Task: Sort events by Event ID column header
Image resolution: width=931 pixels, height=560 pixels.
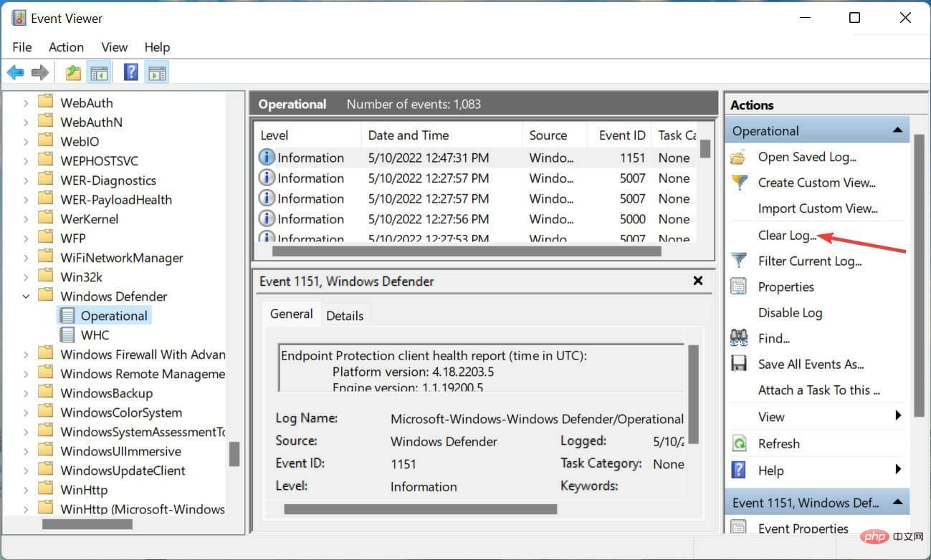Action: 620,135
